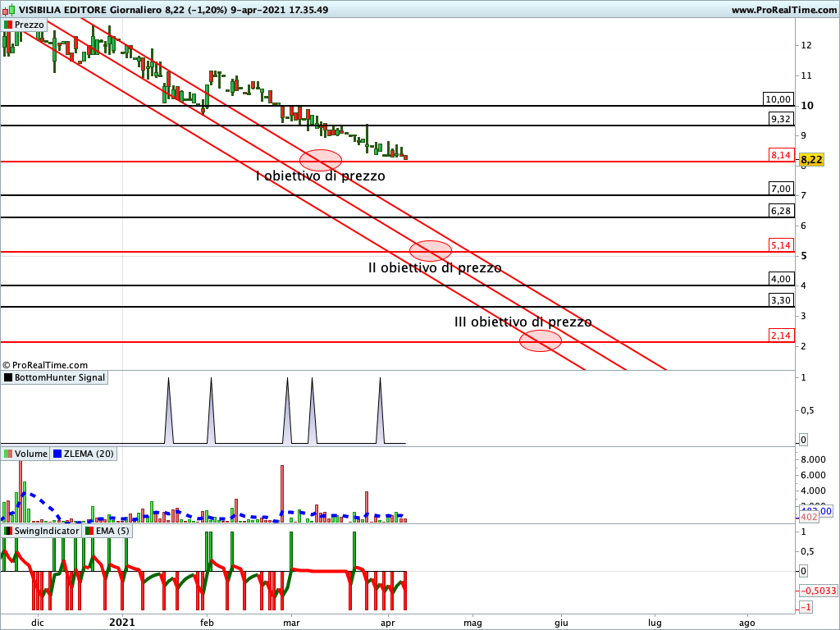The image size is (840, 630).
Task: Click the blue ZLEMA (20) color swatch
Action: coord(57,454)
